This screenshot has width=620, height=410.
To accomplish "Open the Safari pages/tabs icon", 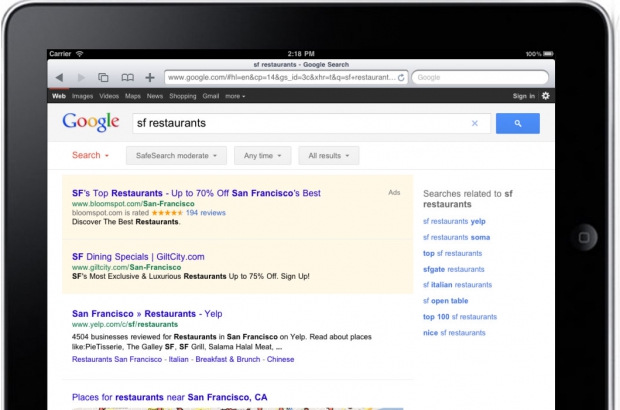I will [103, 77].
